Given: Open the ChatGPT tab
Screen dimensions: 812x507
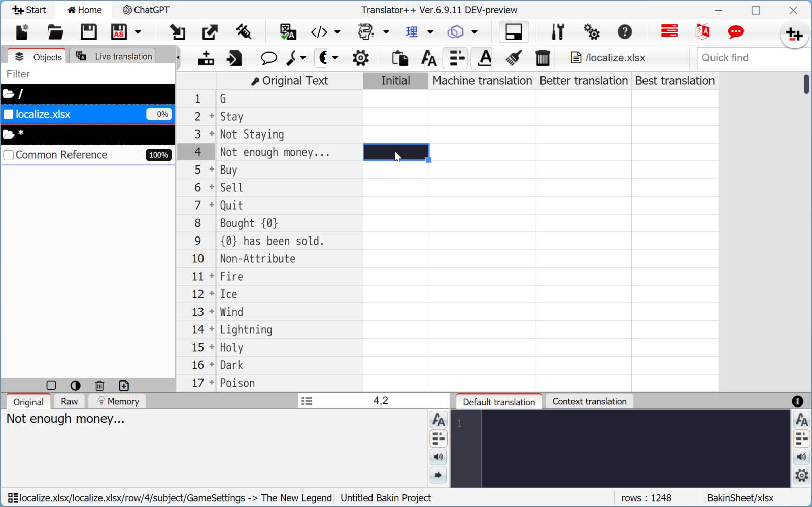Looking at the screenshot, I should coord(146,10).
